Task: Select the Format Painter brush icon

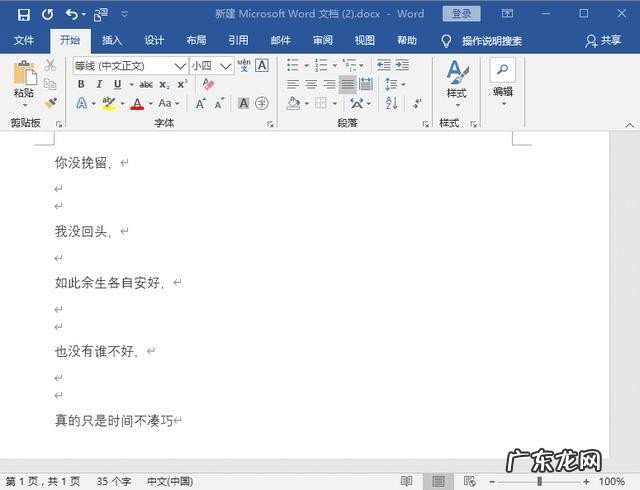Action: coord(51,103)
